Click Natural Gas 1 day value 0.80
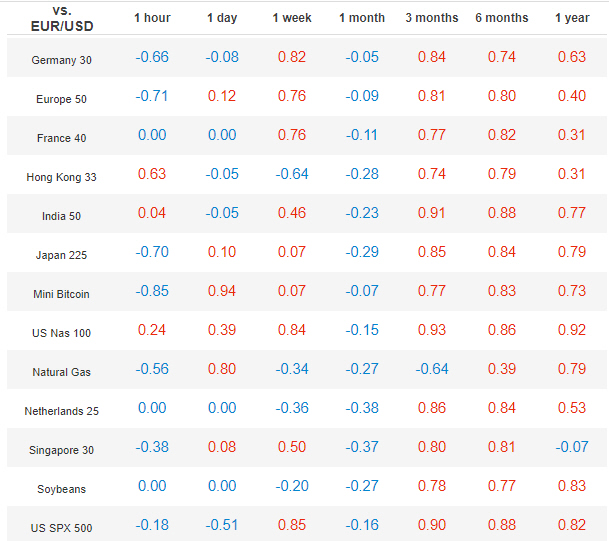The width and height of the screenshot is (609, 541). tap(222, 369)
